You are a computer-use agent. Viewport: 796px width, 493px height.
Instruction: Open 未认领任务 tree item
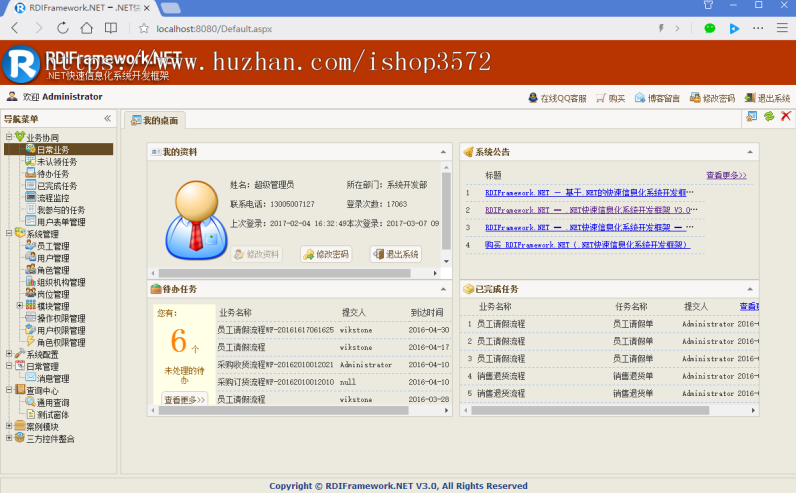57,161
